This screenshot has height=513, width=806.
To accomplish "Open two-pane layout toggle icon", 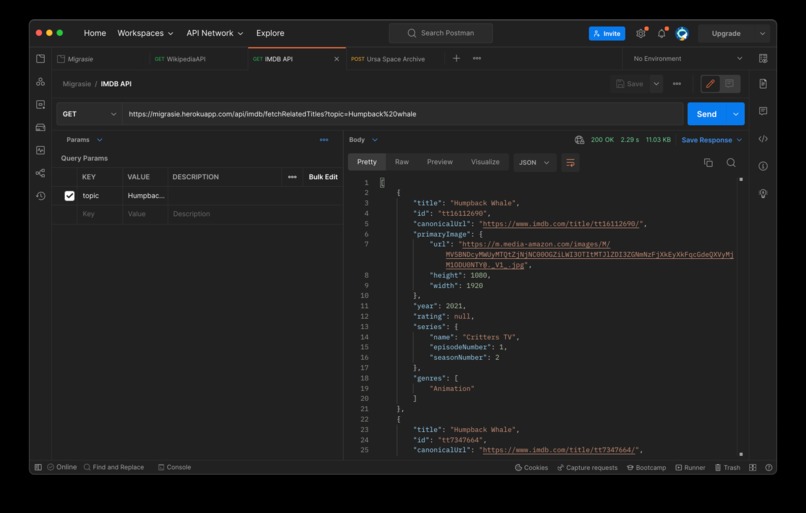I will [x=753, y=467].
